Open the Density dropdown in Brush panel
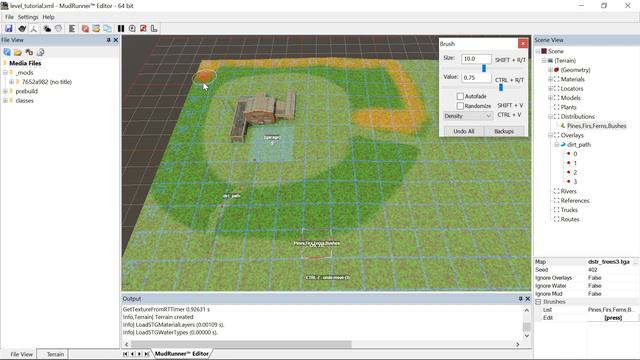 468,116
